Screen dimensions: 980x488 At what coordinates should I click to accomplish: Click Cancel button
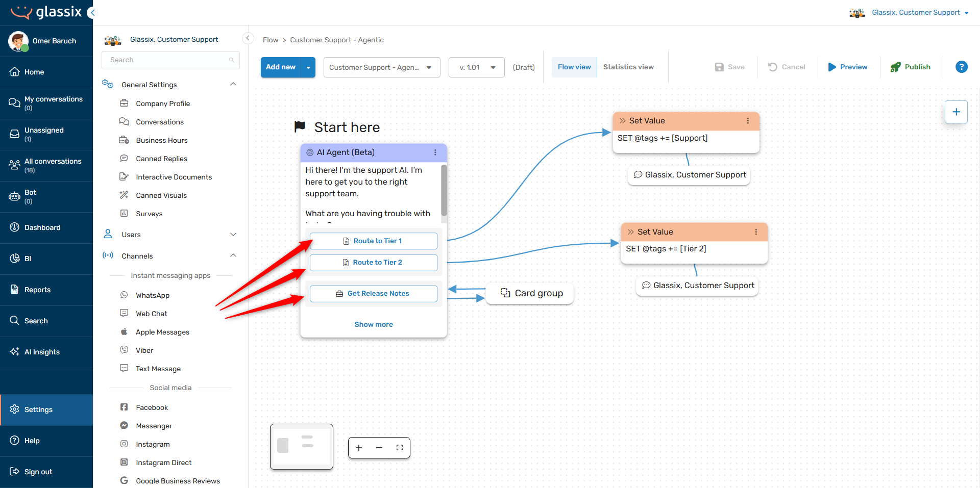coord(787,67)
